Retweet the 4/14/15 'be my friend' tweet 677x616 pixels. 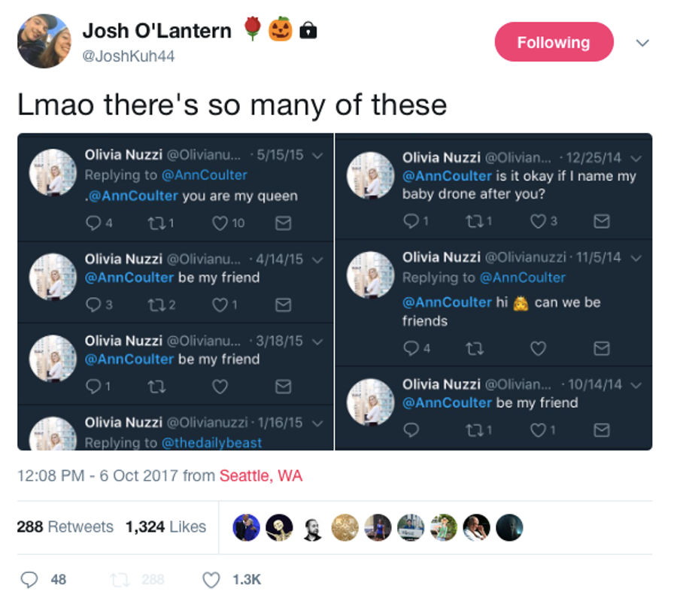(156, 305)
